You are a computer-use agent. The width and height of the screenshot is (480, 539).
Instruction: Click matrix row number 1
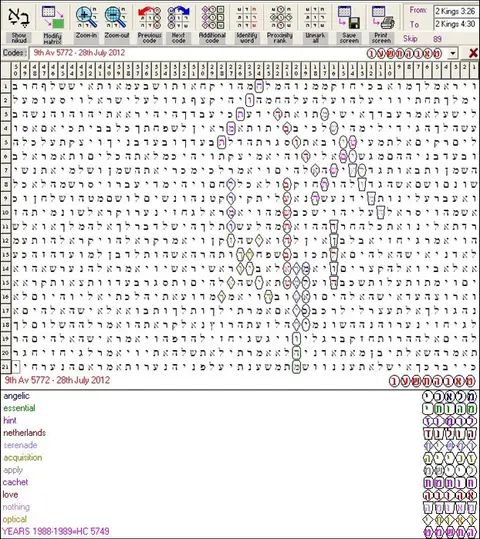6,87
